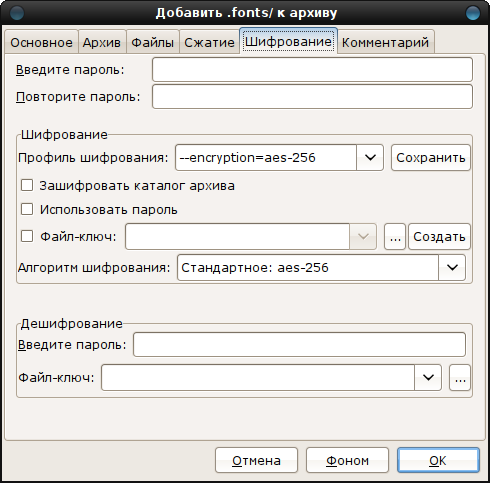Click the title bar left window menu button
490x483 pixels.
17,13
